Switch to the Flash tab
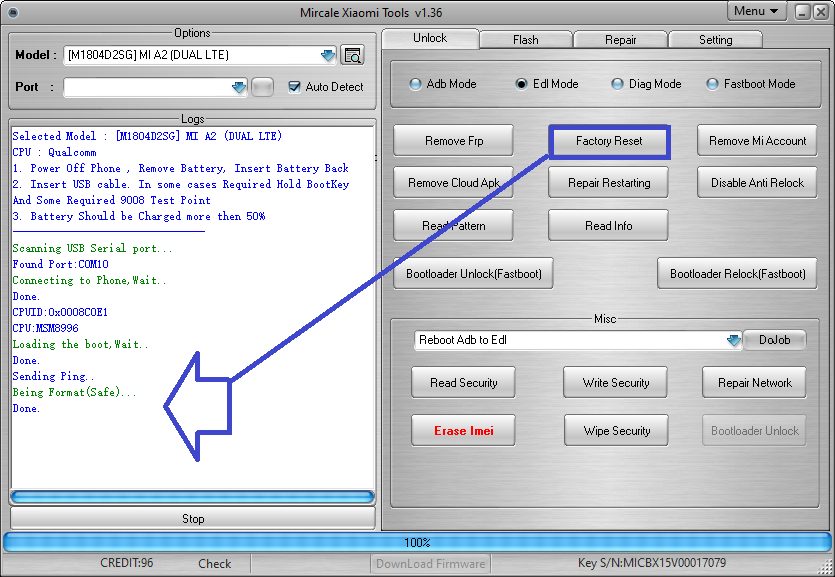835x577 pixels. pos(526,40)
